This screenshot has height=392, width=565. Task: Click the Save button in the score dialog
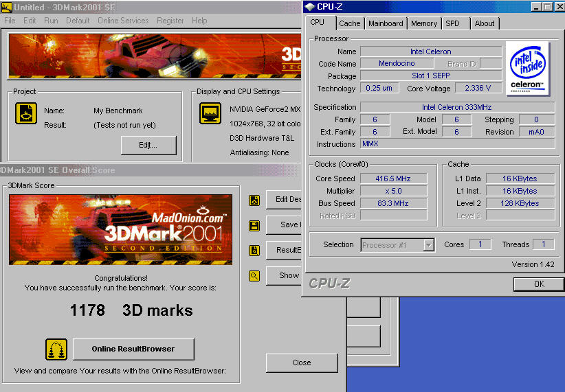point(284,224)
